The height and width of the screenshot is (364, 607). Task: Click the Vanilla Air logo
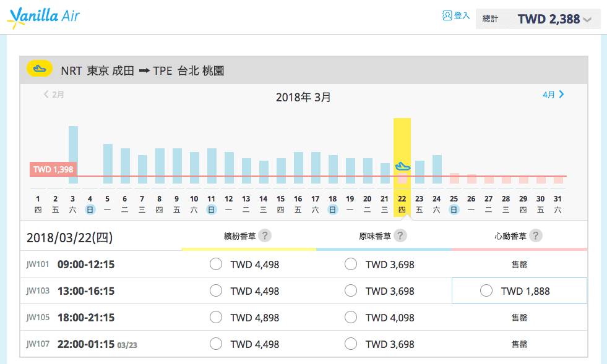point(43,17)
